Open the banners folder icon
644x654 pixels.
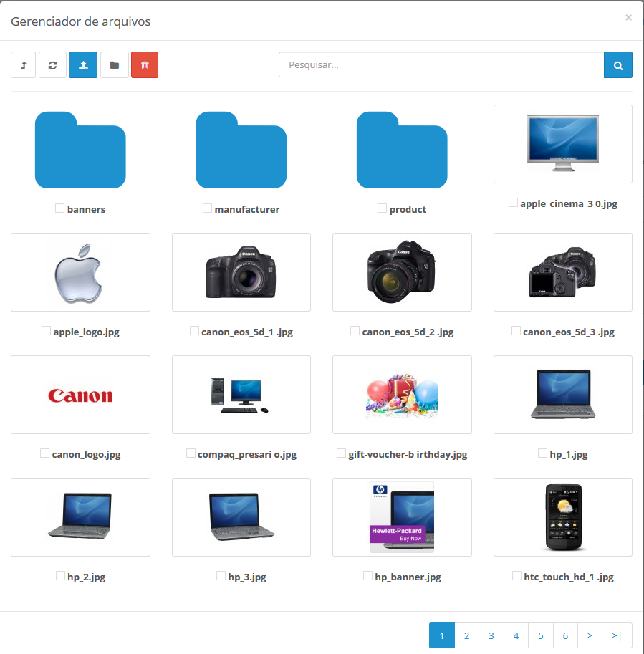point(80,150)
